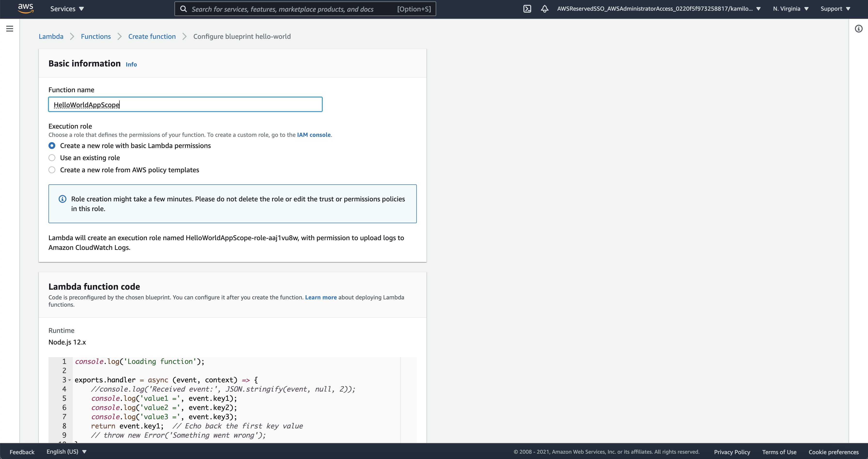This screenshot has width=868, height=459.
Task: Go to the Functions breadcrumb
Action: tap(96, 36)
